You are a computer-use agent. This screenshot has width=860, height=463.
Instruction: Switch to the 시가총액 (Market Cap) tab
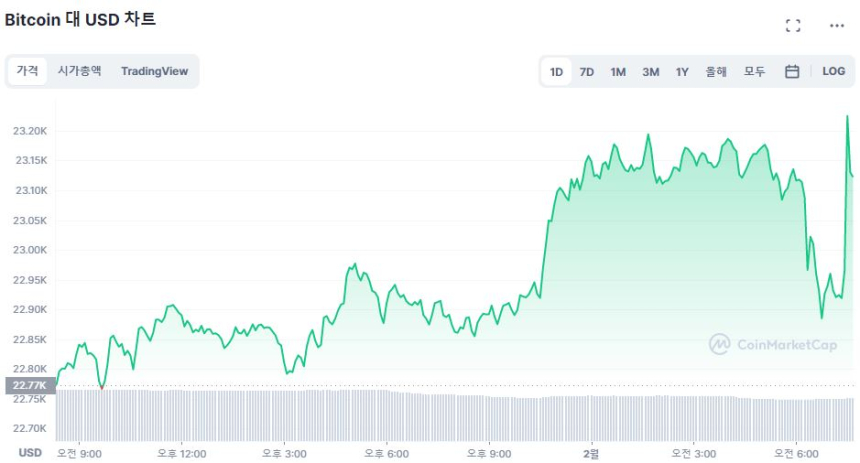(x=79, y=71)
